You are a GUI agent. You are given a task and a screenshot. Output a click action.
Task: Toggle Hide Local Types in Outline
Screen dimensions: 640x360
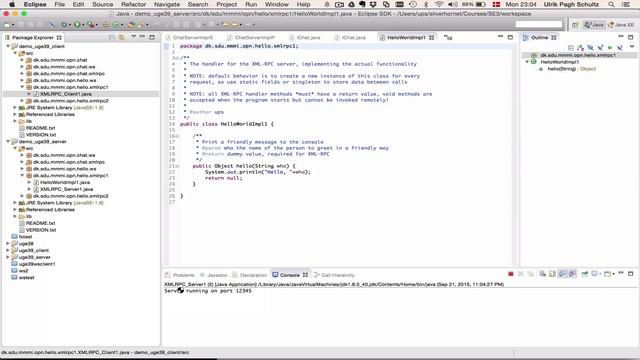[x=620, y=48]
